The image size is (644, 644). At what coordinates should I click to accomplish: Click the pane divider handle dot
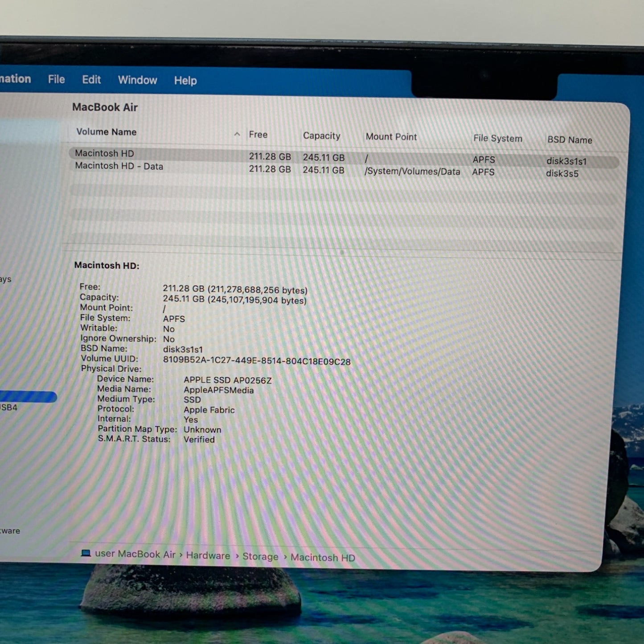(x=342, y=252)
